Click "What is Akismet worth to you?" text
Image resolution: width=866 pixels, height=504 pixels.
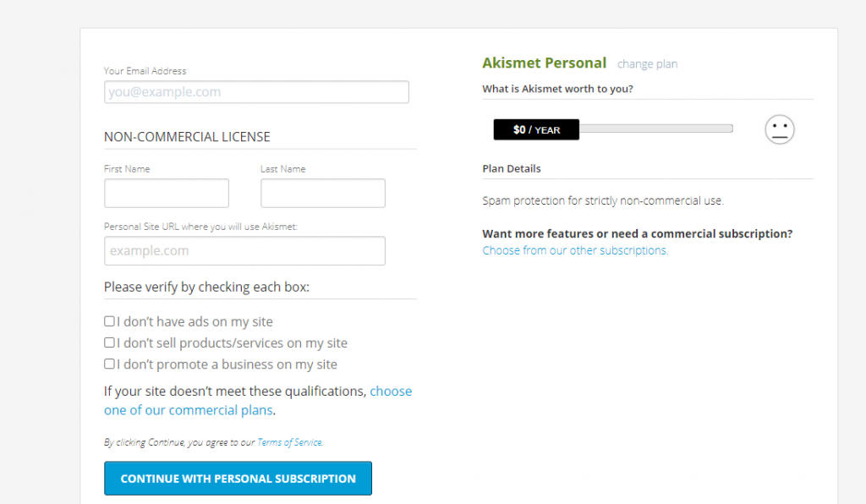558,89
